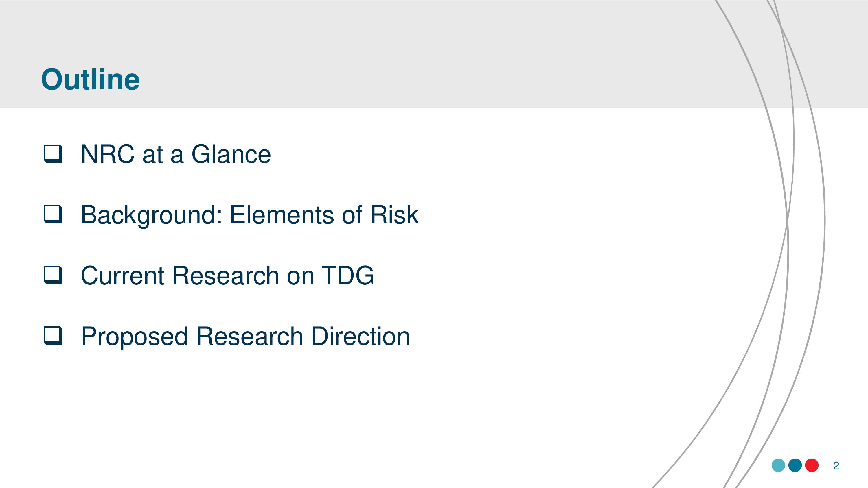Tick the checkbox beside Current Research on TDG
The width and height of the screenshot is (868, 488).
point(53,275)
